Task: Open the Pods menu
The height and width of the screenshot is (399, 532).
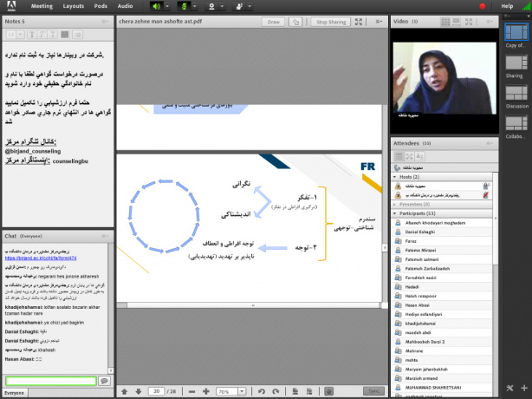Action: (x=101, y=6)
